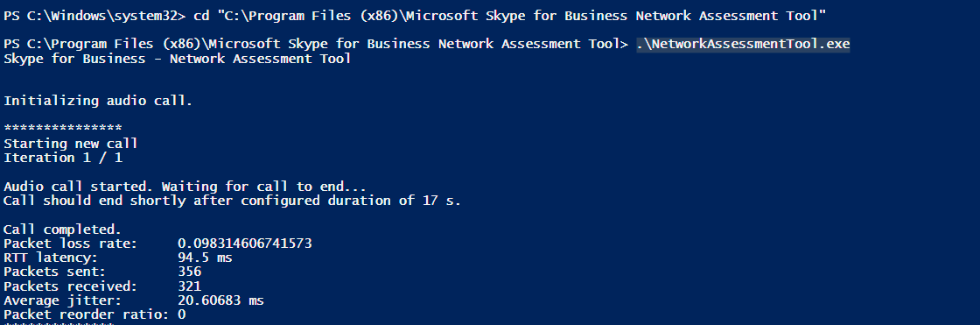Click the first PS C:\Windows\system32> prompt
This screenshot has width=980, height=325.
94,17
